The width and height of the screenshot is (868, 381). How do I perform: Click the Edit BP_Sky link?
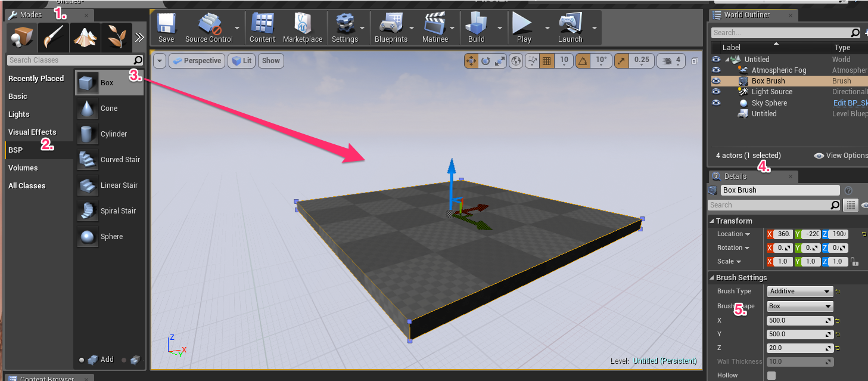850,103
